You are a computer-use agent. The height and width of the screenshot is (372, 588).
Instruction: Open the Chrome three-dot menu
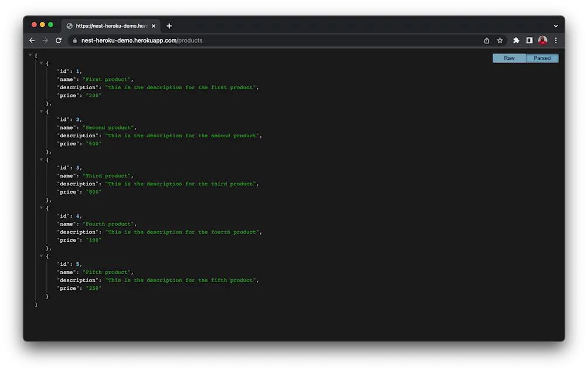(x=556, y=40)
